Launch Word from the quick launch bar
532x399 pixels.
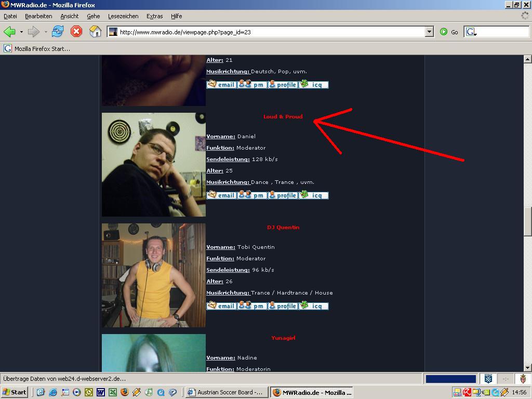tap(100, 392)
